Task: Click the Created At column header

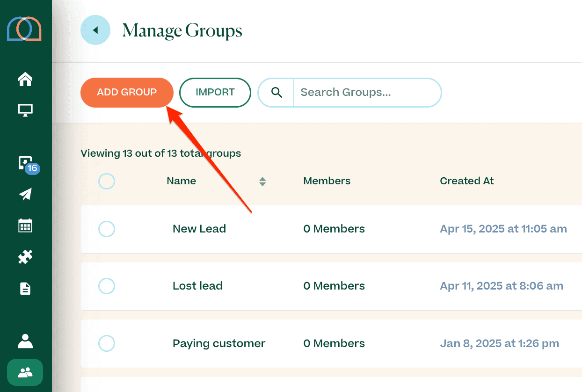Action: point(467,181)
